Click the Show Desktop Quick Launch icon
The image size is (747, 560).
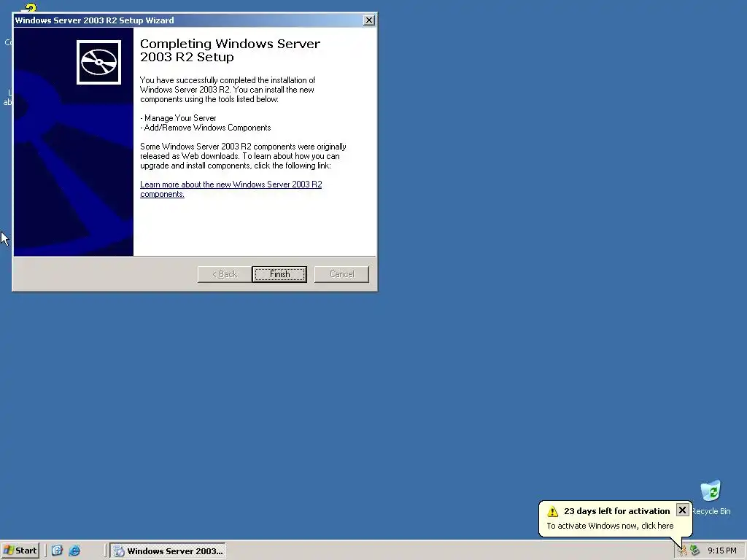click(x=57, y=551)
